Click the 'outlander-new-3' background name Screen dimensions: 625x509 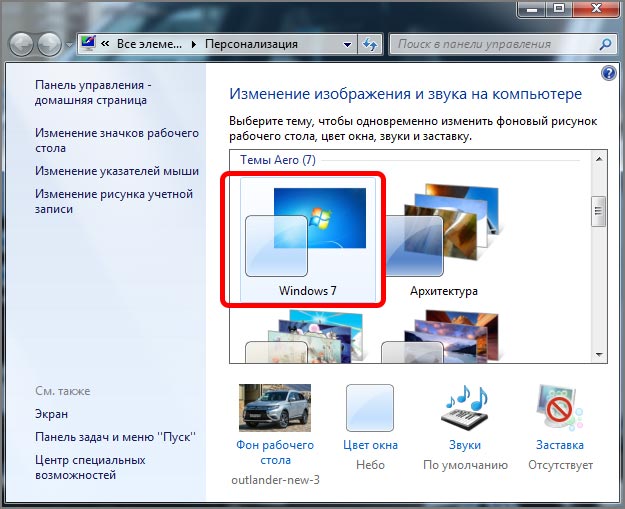(275, 480)
